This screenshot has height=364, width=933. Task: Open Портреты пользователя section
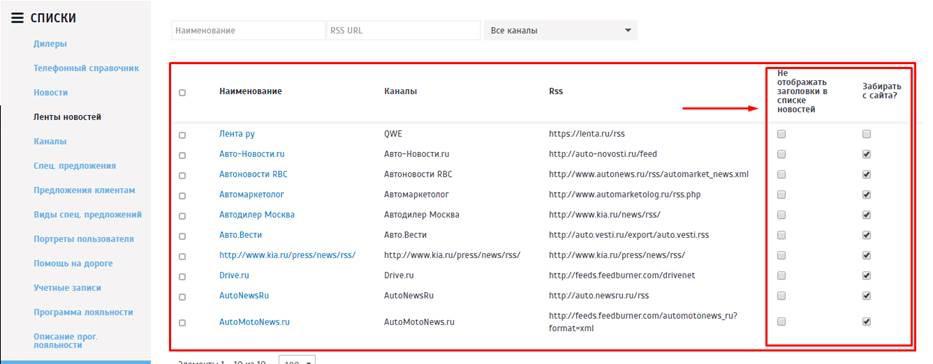(83, 239)
